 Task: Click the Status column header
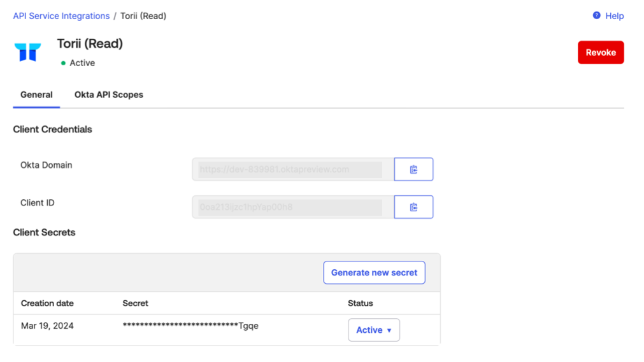(360, 303)
